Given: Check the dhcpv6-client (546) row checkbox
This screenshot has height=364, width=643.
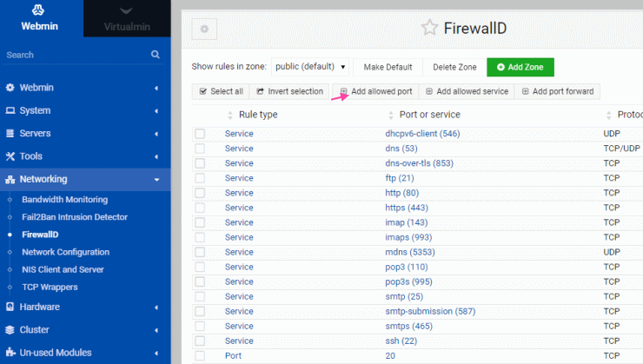Looking at the screenshot, I should click(200, 134).
